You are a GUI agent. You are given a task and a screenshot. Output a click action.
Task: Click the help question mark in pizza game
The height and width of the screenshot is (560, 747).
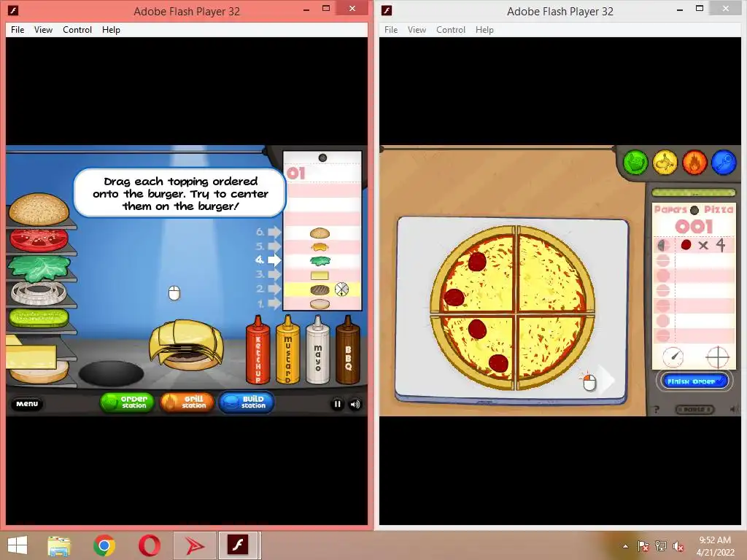point(657,410)
